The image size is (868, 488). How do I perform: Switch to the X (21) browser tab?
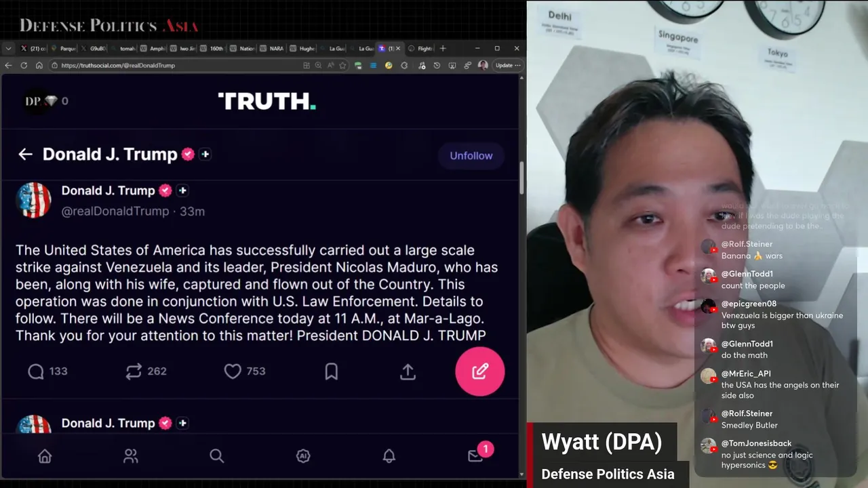[x=33, y=48]
